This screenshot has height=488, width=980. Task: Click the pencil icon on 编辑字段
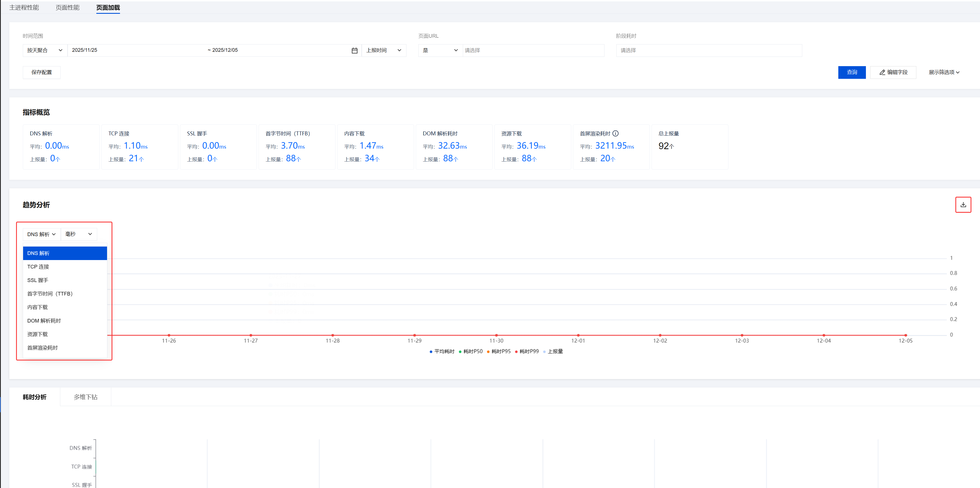tap(882, 73)
